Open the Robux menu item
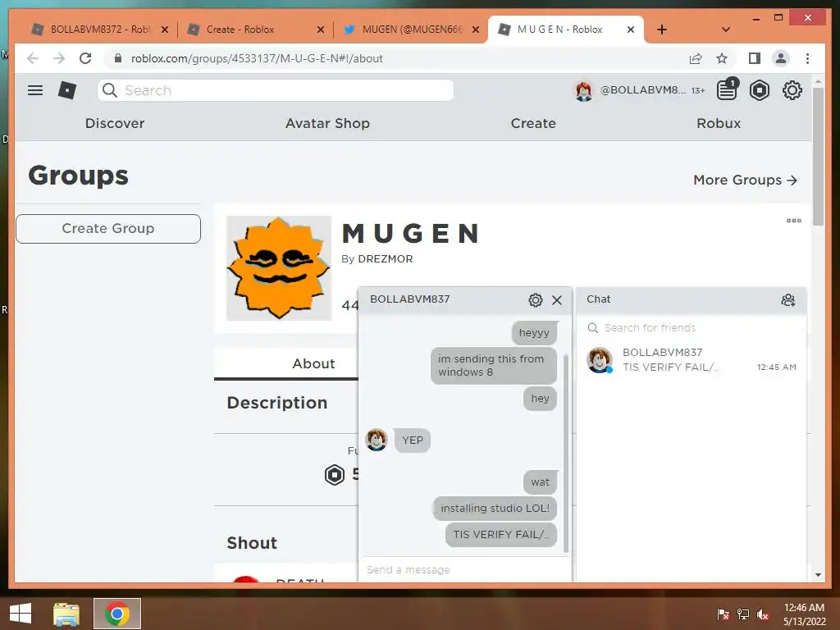840x630 pixels. 719,123
